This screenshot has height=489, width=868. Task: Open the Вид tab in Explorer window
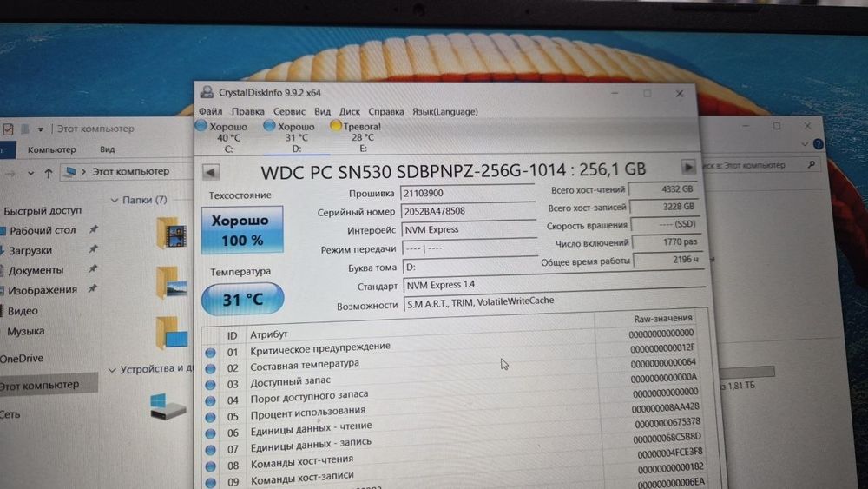[108, 149]
